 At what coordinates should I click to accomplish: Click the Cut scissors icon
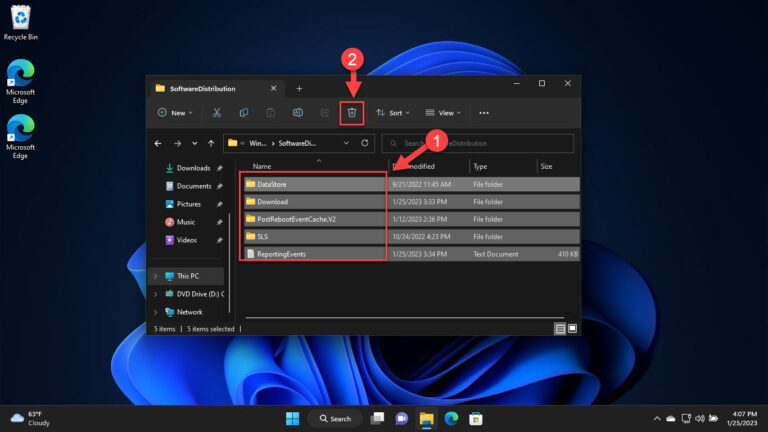click(x=217, y=113)
